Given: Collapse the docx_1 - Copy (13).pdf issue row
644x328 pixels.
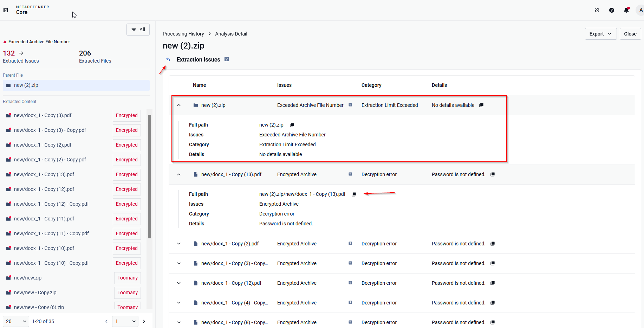Looking at the screenshot, I should click(179, 174).
